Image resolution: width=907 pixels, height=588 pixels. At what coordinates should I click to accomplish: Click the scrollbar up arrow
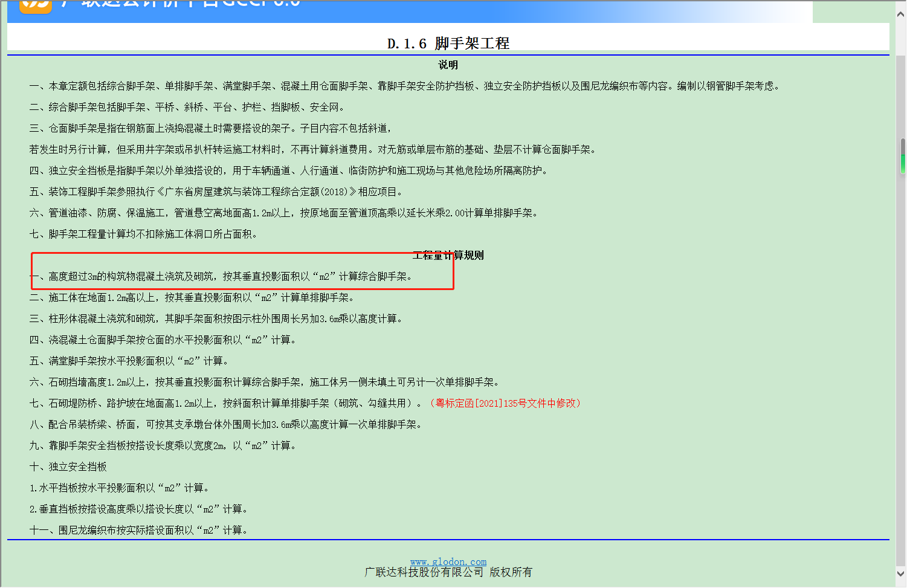[x=901, y=15]
